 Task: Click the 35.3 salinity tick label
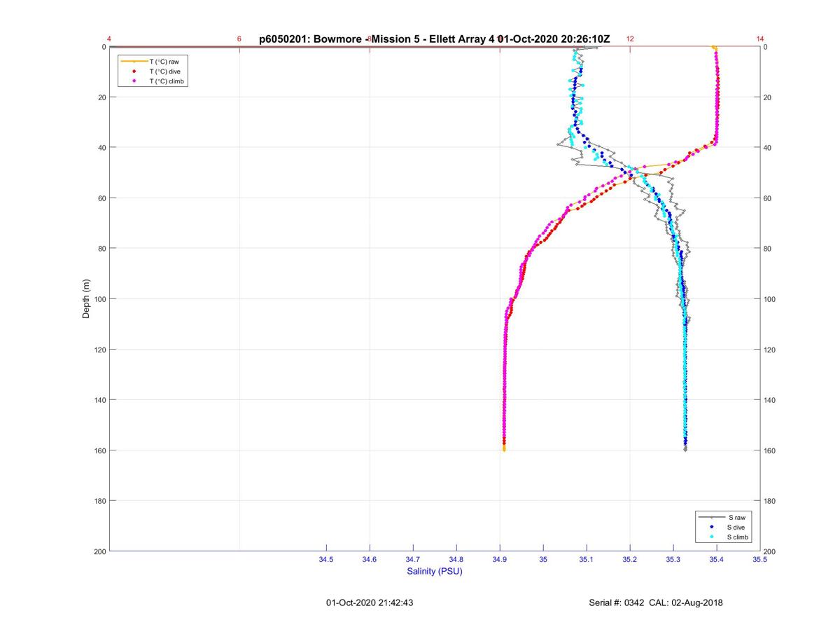pyautogui.click(x=673, y=560)
